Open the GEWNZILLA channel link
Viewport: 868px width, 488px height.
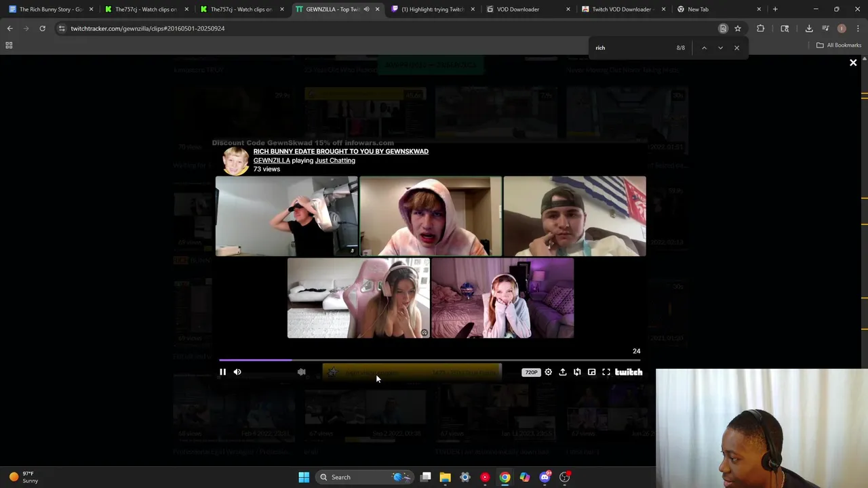click(271, 161)
